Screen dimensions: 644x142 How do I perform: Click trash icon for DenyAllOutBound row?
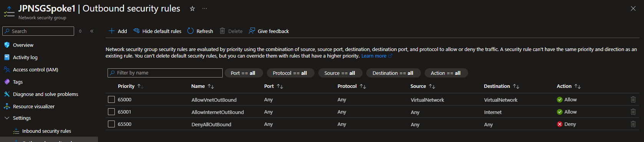tap(633, 124)
